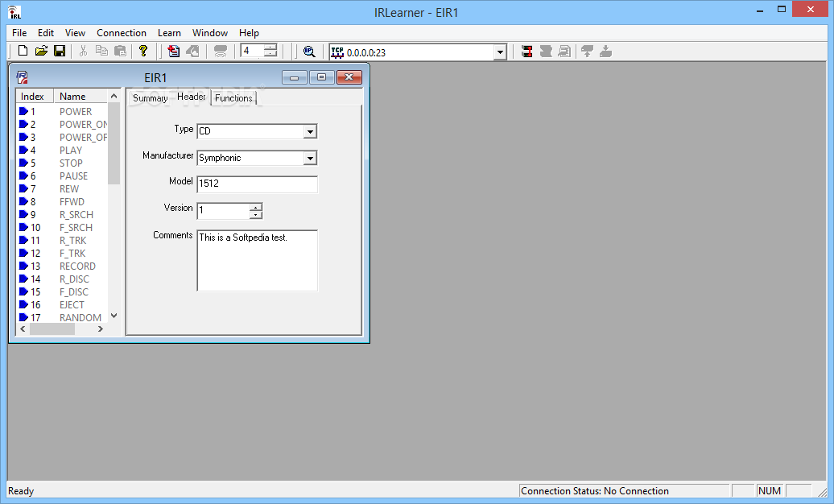Sort list by Index column header
Screen dimensions: 834x504
(x=35, y=97)
